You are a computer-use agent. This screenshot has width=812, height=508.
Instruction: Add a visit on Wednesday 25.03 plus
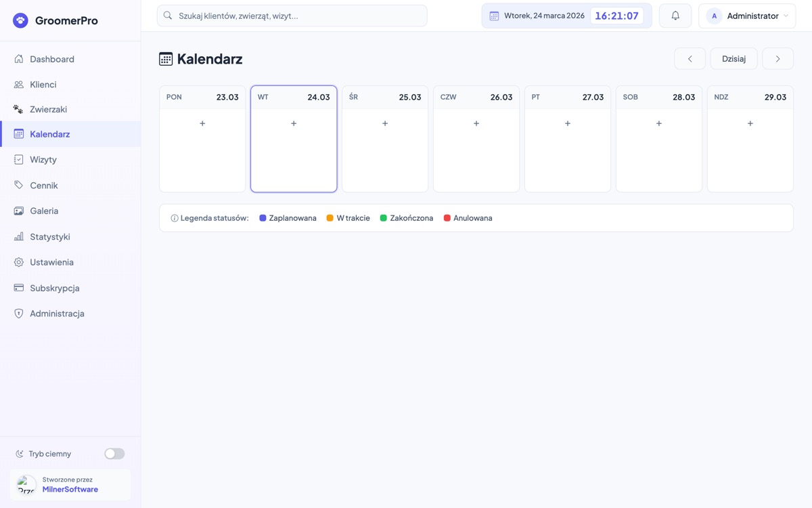tap(385, 123)
